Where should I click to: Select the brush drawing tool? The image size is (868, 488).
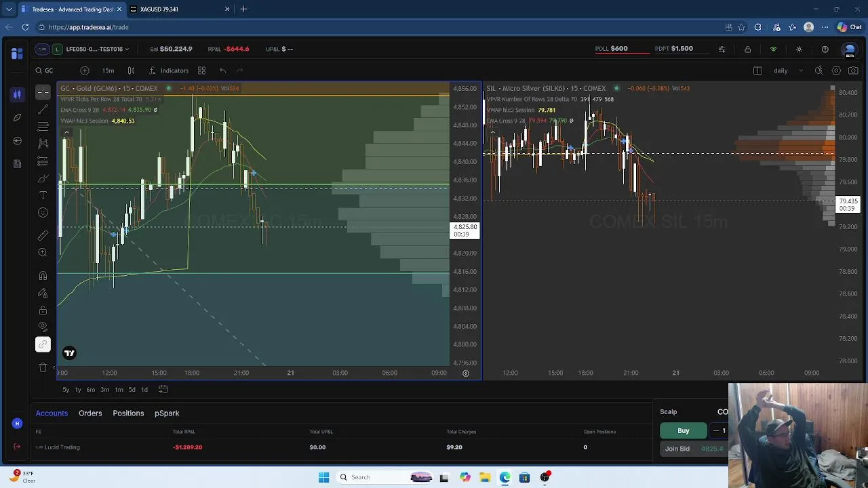[43, 178]
